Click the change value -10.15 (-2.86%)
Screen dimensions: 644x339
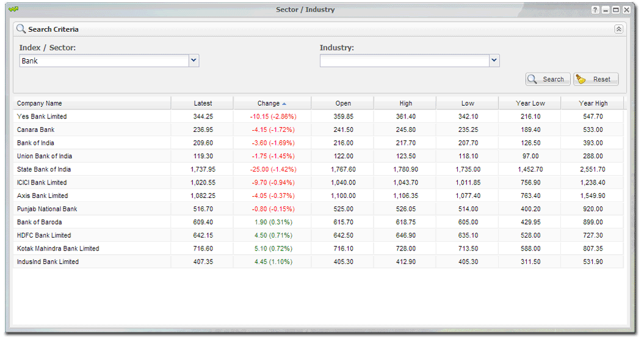[273, 117]
